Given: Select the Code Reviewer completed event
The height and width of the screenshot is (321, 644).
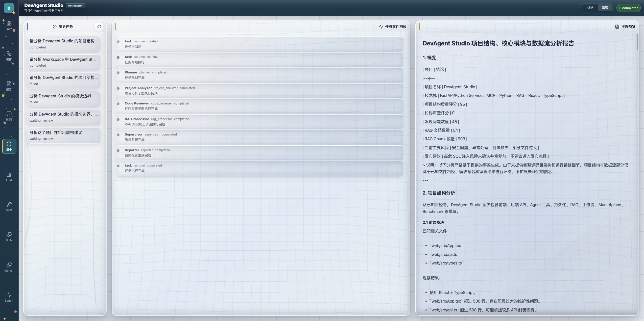Looking at the screenshot, I should click(259, 106).
